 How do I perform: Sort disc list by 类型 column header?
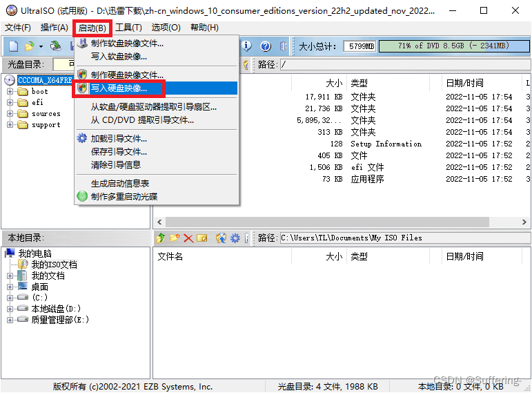(388, 83)
